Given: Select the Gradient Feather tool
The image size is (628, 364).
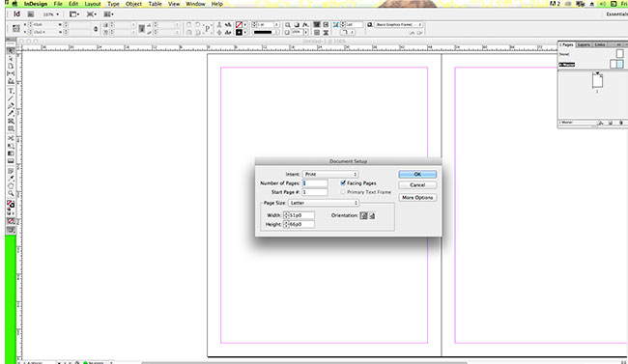Looking at the screenshot, I should coord(11,161).
